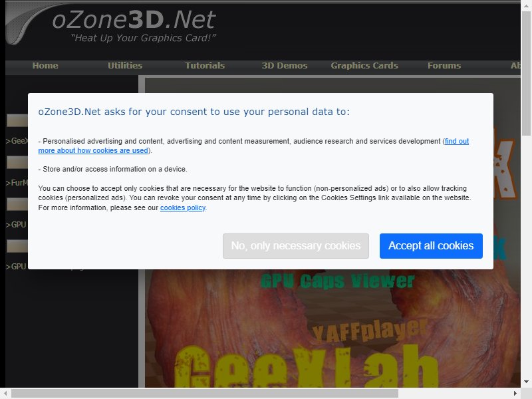Click the oZone3D.Net site logo

pyautogui.click(x=134, y=20)
